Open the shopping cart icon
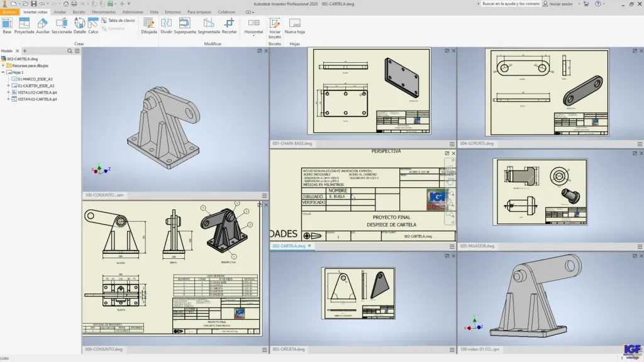The height and width of the screenshot is (362, 644). [586, 4]
